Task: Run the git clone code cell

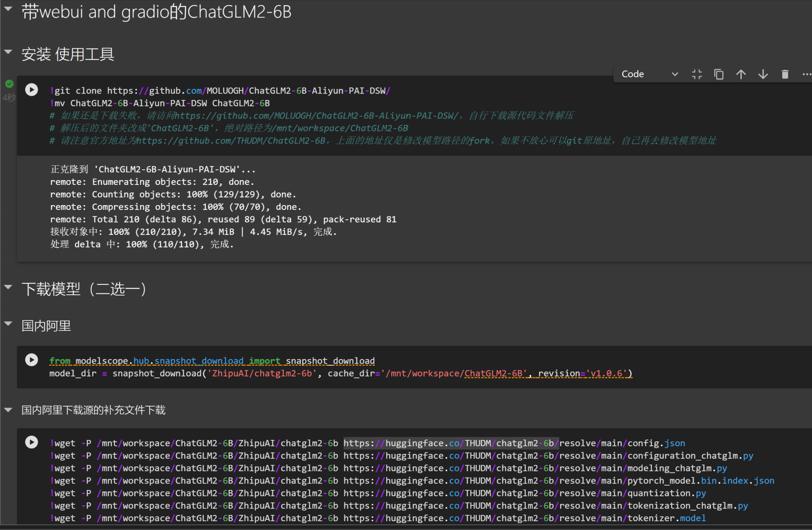Action: point(32,90)
